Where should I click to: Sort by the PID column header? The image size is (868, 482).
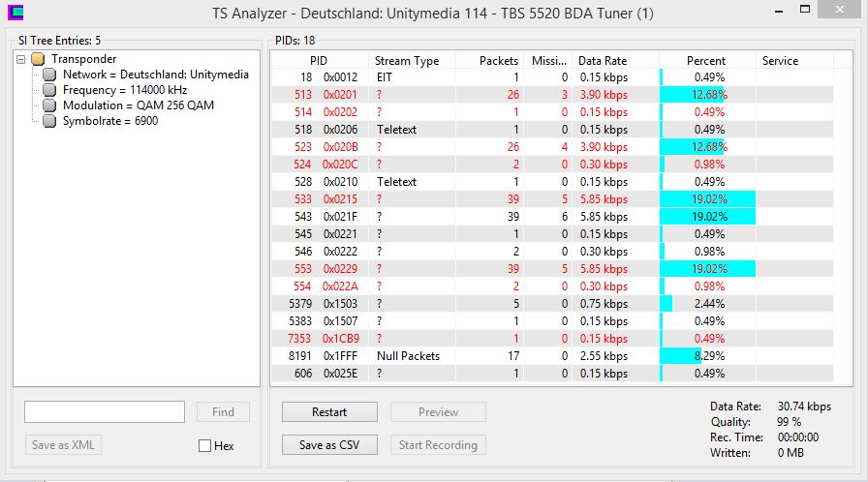[319, 60]
